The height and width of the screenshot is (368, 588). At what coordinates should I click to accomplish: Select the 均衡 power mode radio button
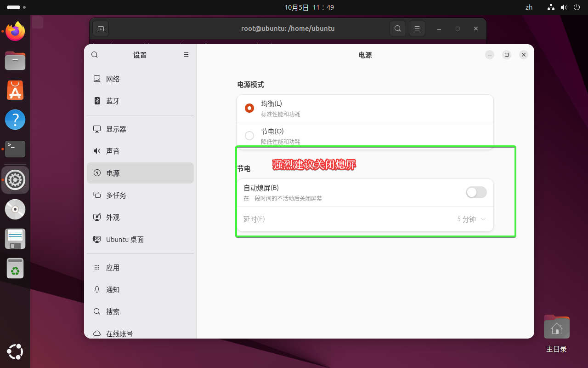249,108
